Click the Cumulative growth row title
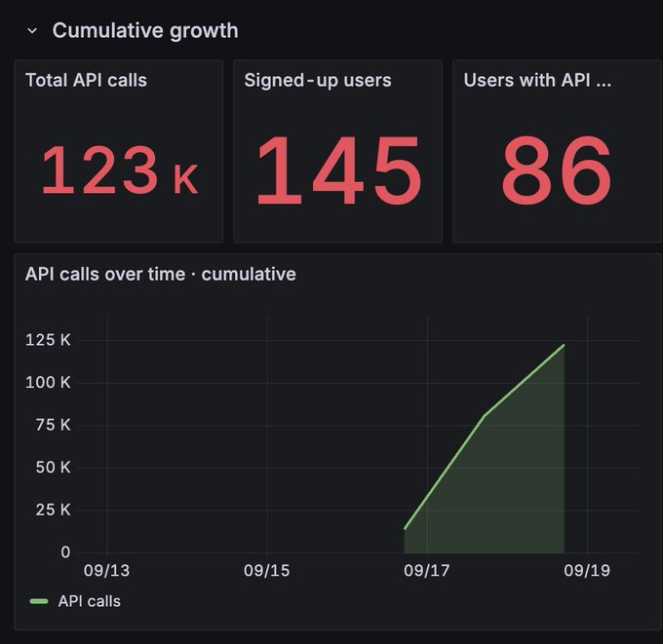This screenshot has height=644, width=663. point(145,31)
